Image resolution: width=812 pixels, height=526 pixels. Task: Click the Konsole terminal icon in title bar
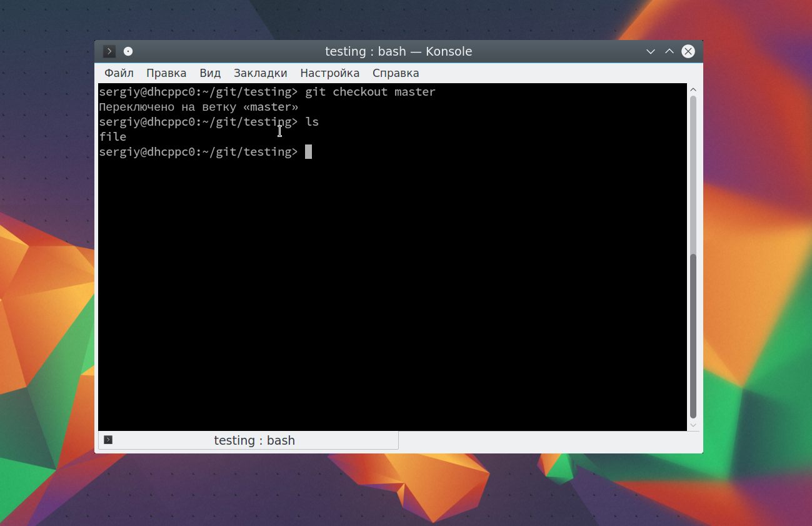coord(109,51)
